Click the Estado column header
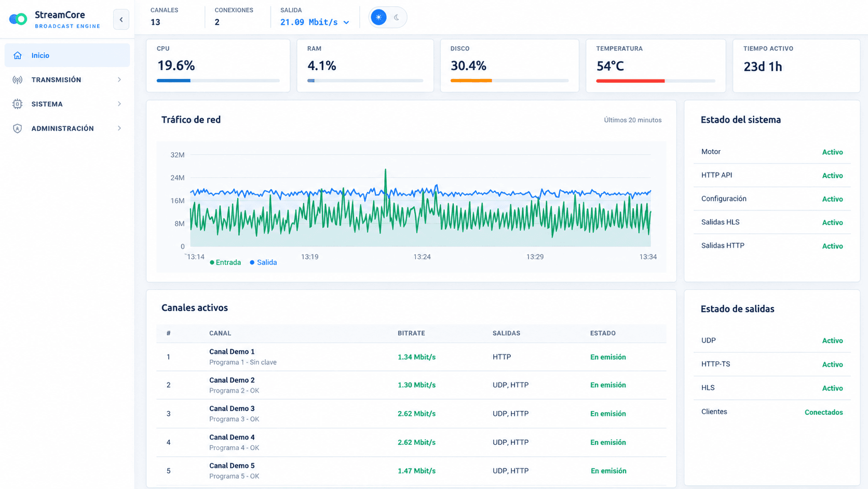Image resolution: width=868 pixels, height=489 pixels. click(603, 333)
